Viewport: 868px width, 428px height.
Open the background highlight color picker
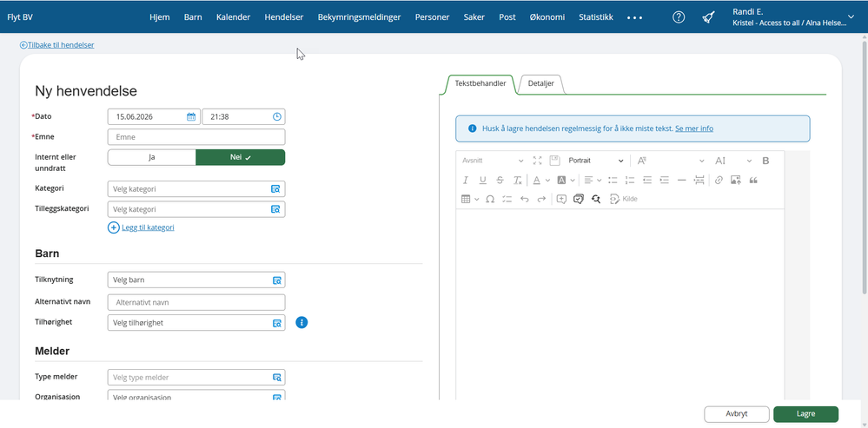566,180
